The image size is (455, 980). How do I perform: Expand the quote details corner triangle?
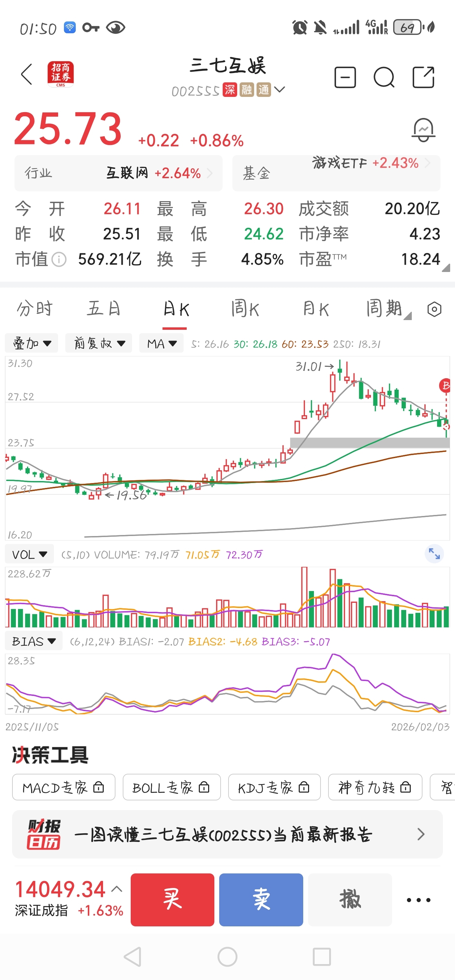tap(446, 267)
